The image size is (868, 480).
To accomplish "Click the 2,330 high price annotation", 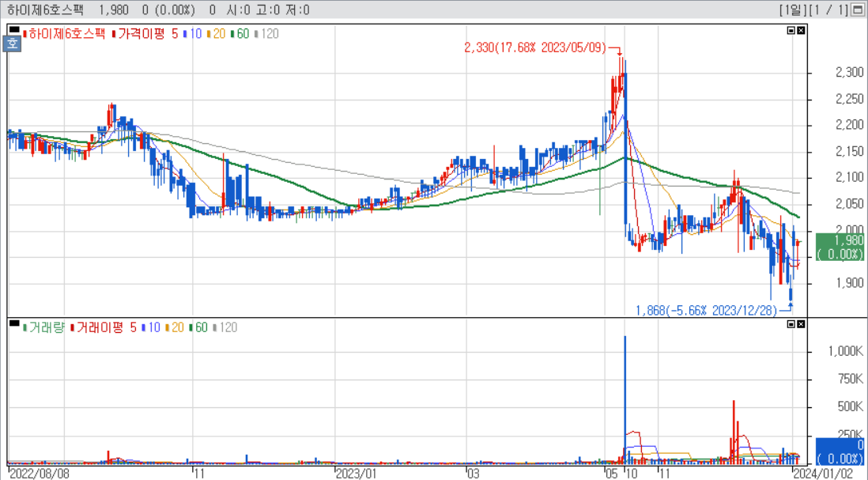I will pos(535,47).
